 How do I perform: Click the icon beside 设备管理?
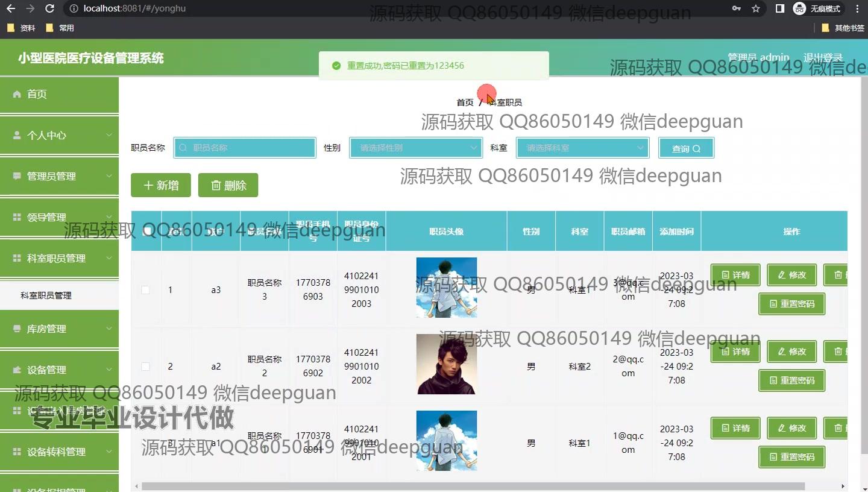pos(17,370)
